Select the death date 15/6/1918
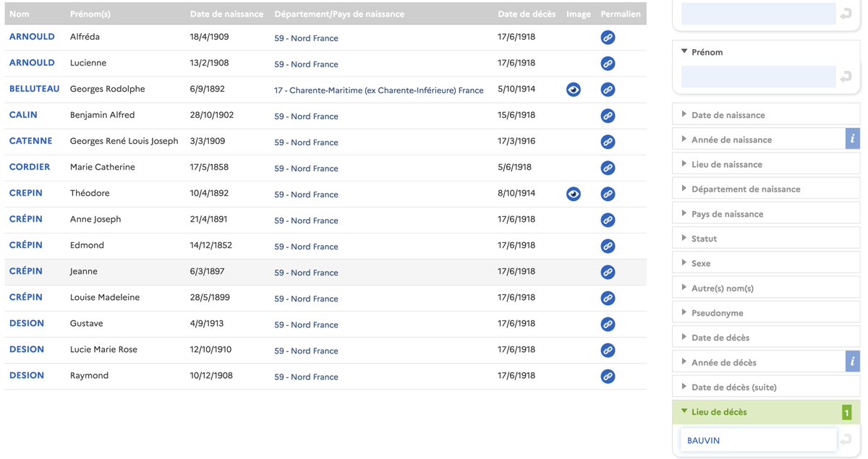Viewport: 868px width, 459px height. pyautogui.click(x=516, y=115)
